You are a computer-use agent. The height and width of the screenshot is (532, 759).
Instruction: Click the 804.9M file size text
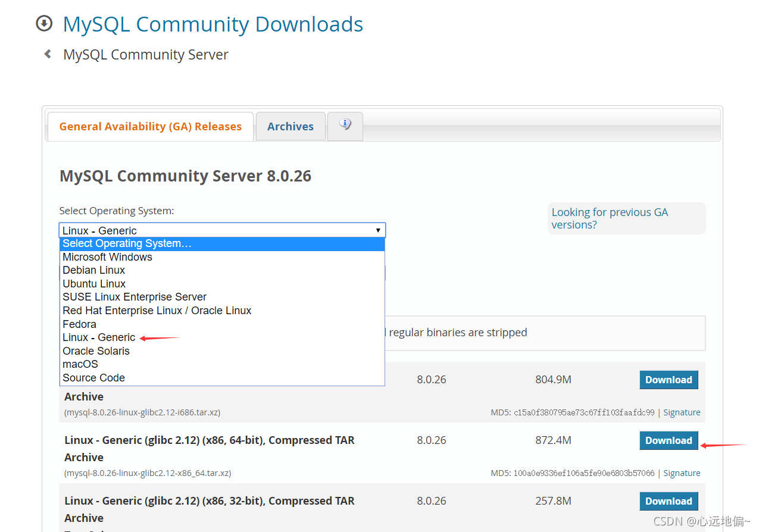tap(553, 380)
